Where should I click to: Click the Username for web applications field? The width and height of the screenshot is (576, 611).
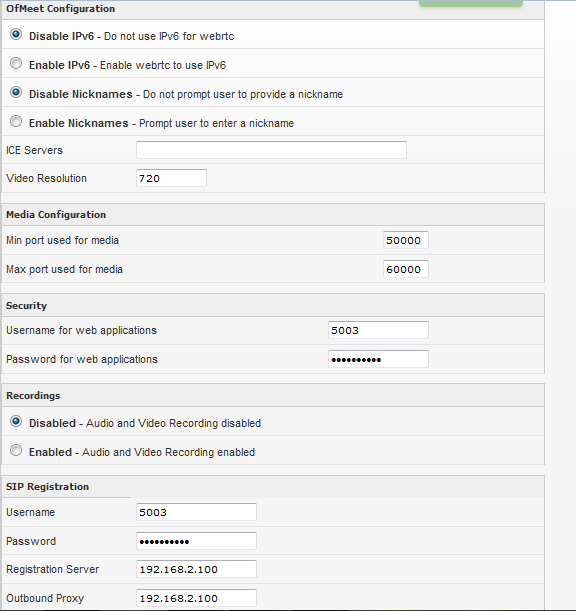click(378, 330)
